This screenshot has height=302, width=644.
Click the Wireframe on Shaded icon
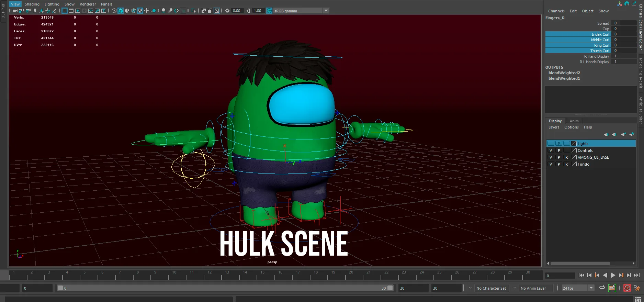coord(134,11)
